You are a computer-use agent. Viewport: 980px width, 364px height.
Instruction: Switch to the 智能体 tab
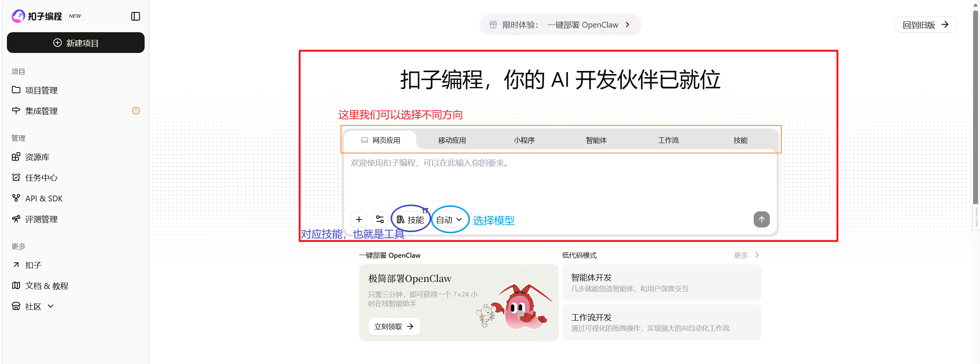pyautogui.click(x=596, y=140)
